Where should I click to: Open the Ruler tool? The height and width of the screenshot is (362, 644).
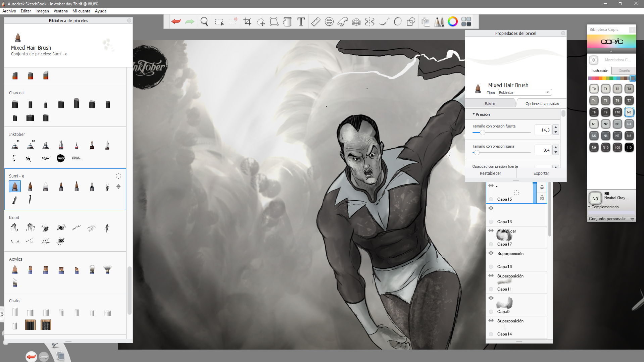[x=315, y=22]
